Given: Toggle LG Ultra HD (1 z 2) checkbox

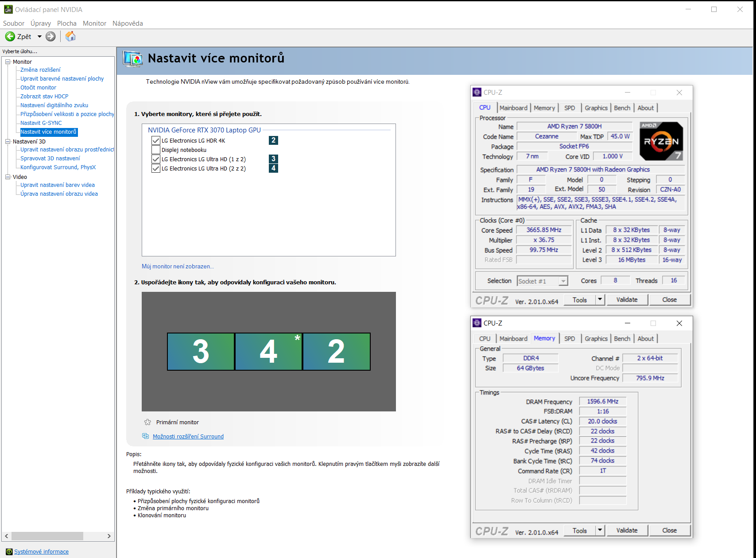Looking at the screenshot, I should click(x=155, y=159).
